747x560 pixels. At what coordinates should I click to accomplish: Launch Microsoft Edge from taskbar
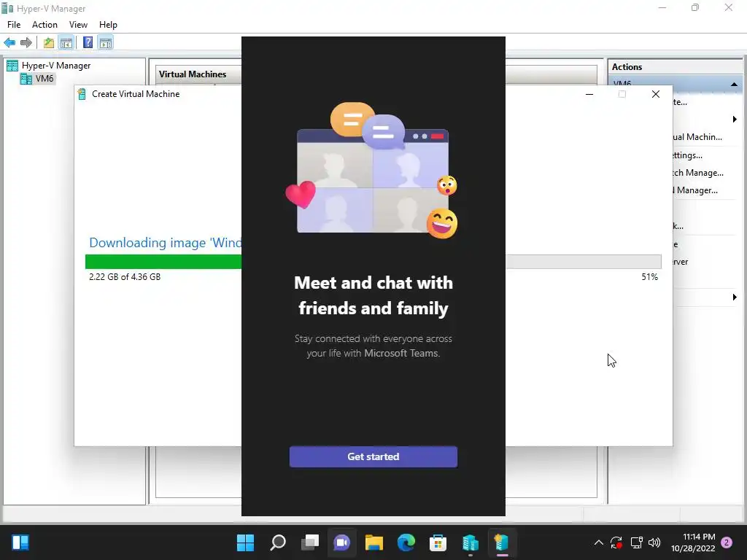[406, 542]
